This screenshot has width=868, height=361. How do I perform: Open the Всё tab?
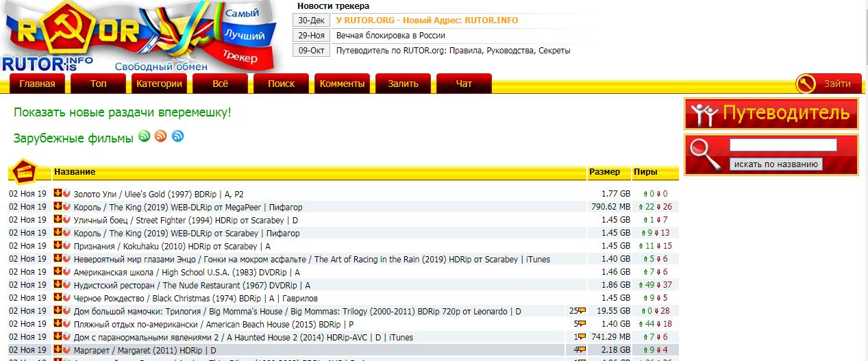[x=220, y=84]
